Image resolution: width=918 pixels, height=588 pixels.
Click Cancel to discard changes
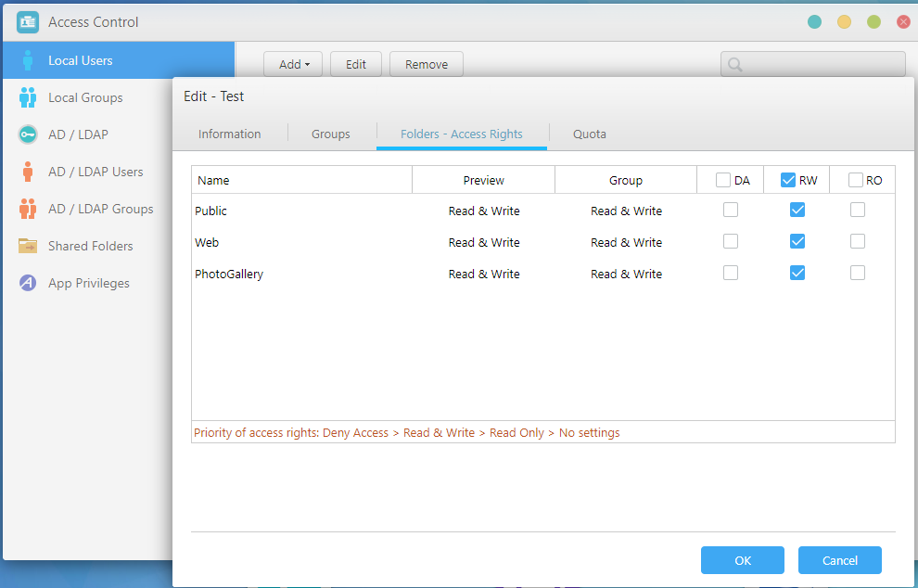coord(839,560)
